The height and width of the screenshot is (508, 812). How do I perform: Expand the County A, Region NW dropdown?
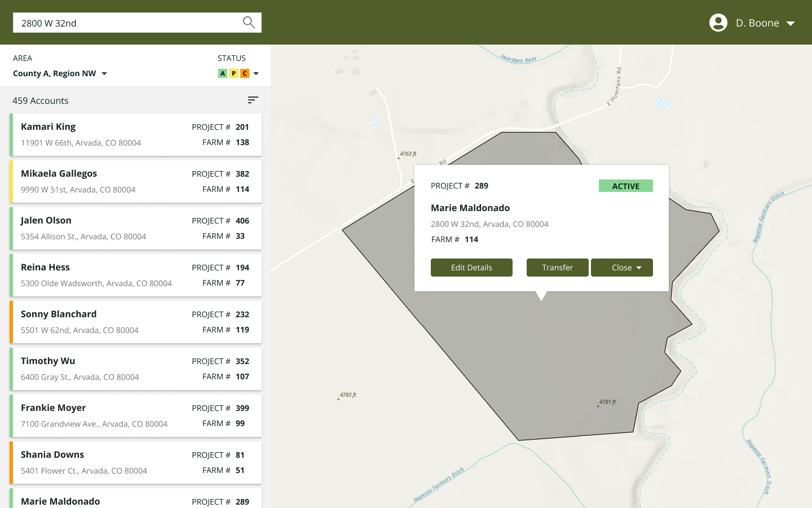click(x=60, y=73)
